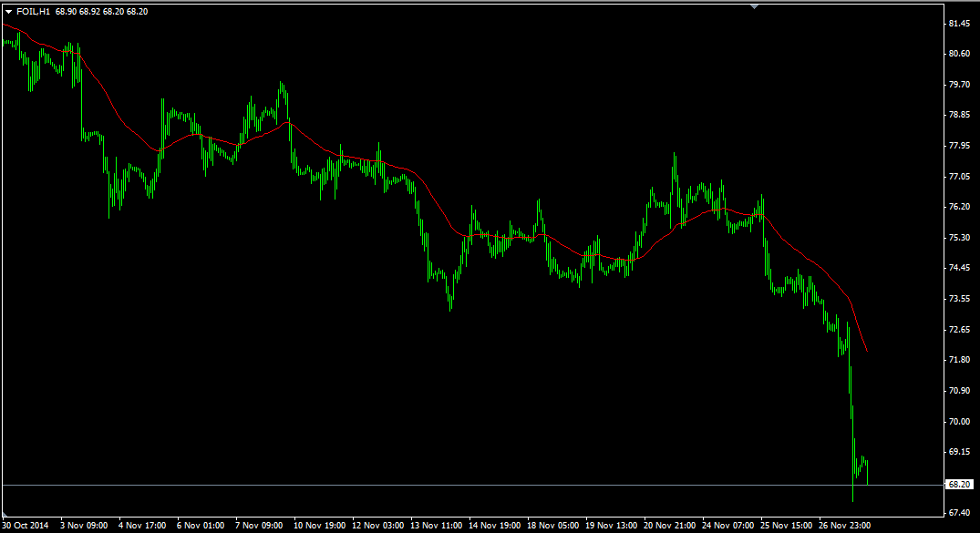Click the 20 Nov 21:00 time label
The width and height of the screenshot is (980, 533).
click(x=670, y=526)
